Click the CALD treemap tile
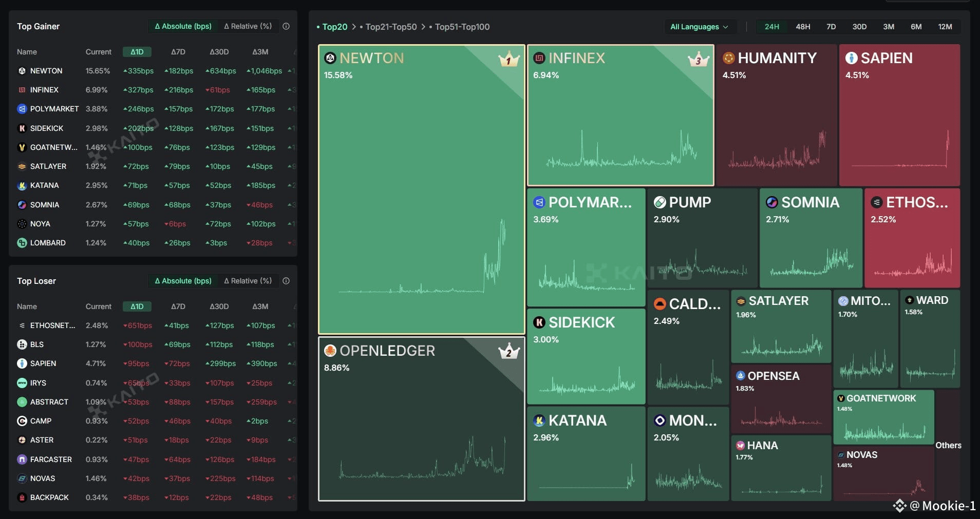980x519 pixels. [688, 347]
